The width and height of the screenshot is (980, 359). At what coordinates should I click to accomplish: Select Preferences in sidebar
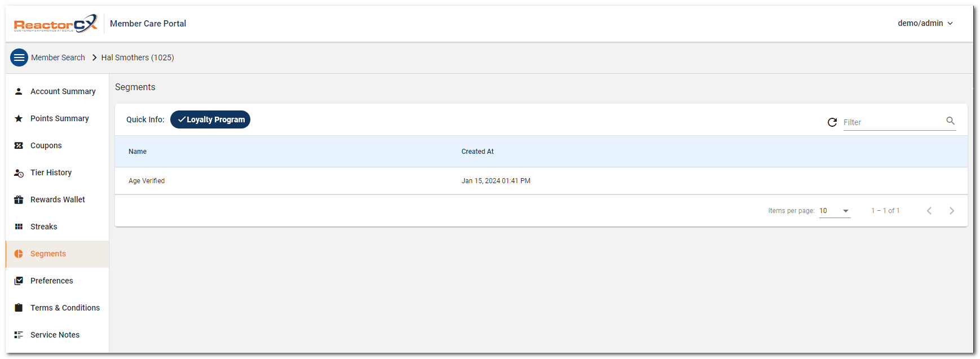coord(51,281)
